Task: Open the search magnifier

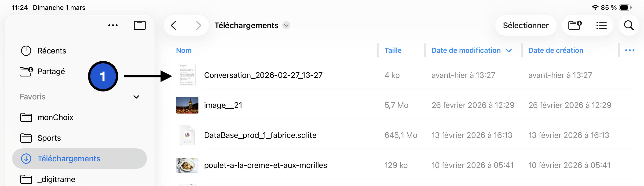Action: (x=629, y=25)
